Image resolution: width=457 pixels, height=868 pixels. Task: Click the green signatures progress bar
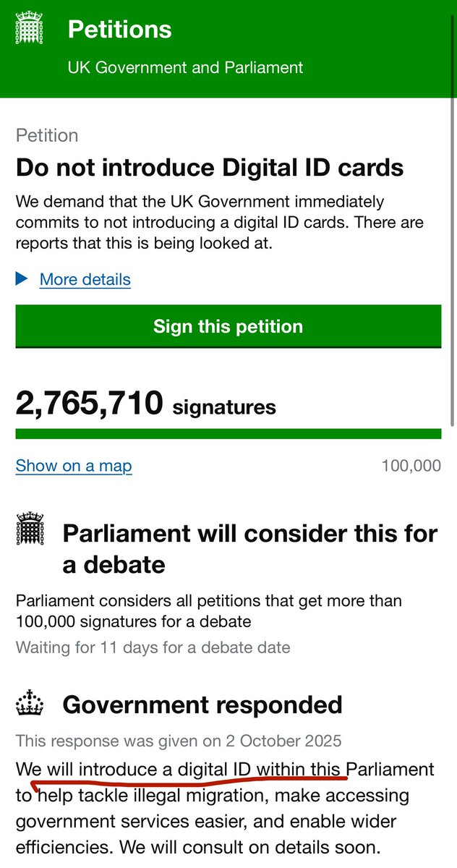(228, 434)
